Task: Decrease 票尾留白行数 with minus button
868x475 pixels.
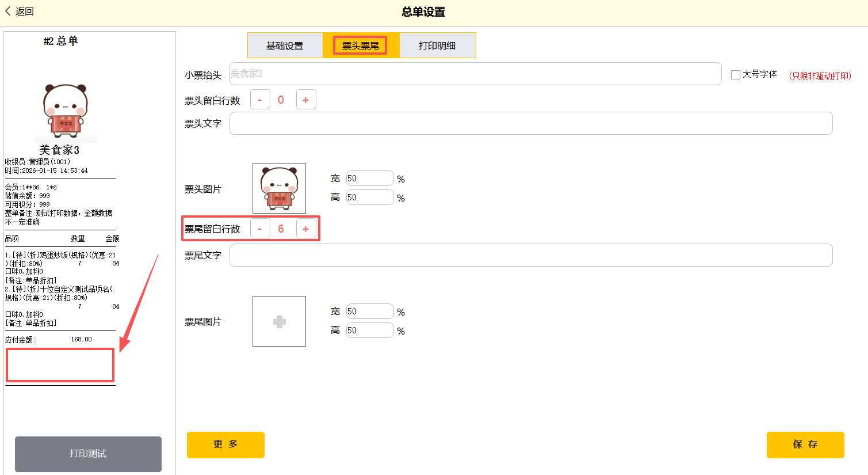Action: 260,229
